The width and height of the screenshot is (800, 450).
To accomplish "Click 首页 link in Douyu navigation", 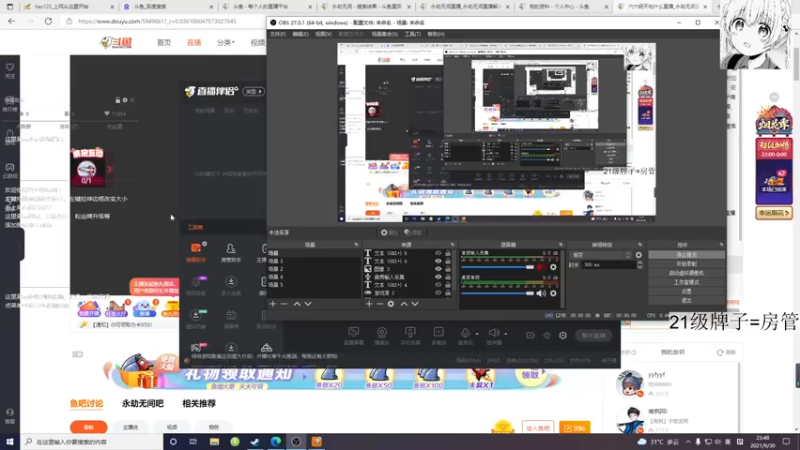I will 164,42.
